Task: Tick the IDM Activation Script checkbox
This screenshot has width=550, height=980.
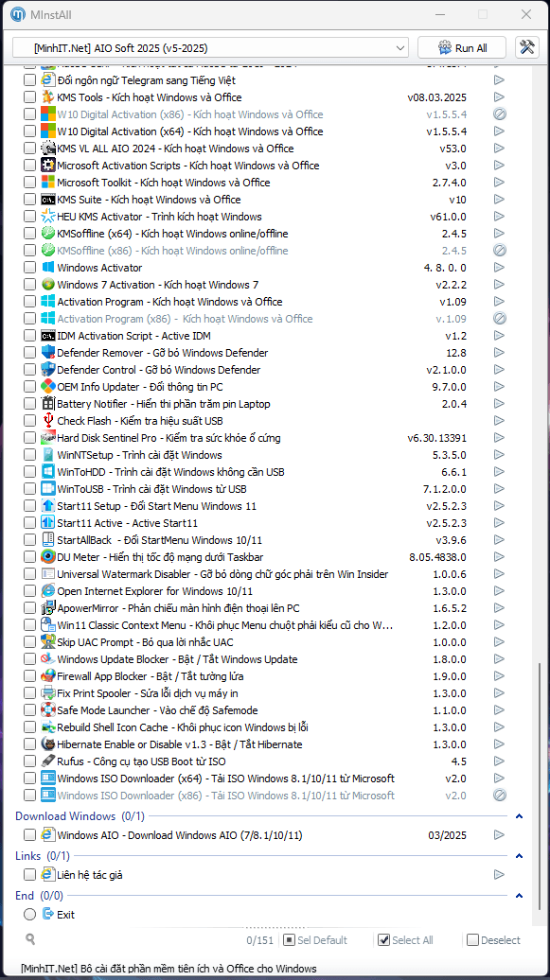Action: click(x=29, y=336)
